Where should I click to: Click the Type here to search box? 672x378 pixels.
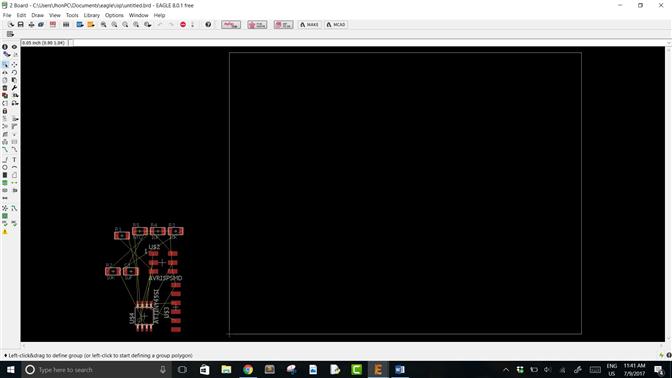[96, 369]
